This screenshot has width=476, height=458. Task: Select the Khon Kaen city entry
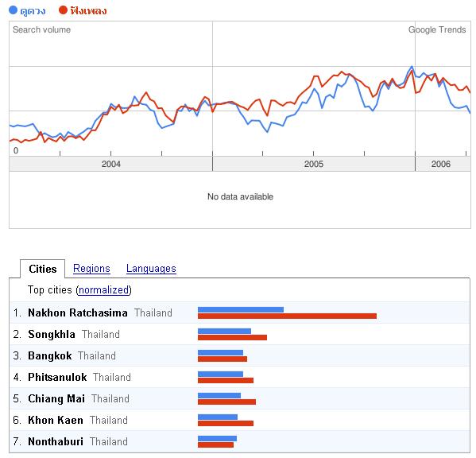tap(56, 420)
